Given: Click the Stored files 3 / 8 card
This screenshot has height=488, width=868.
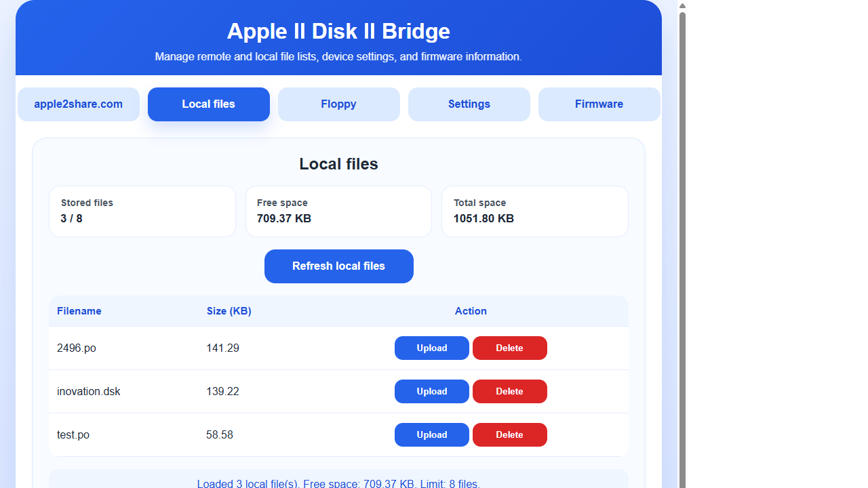Looking at the screenshot, I should 142,211.
